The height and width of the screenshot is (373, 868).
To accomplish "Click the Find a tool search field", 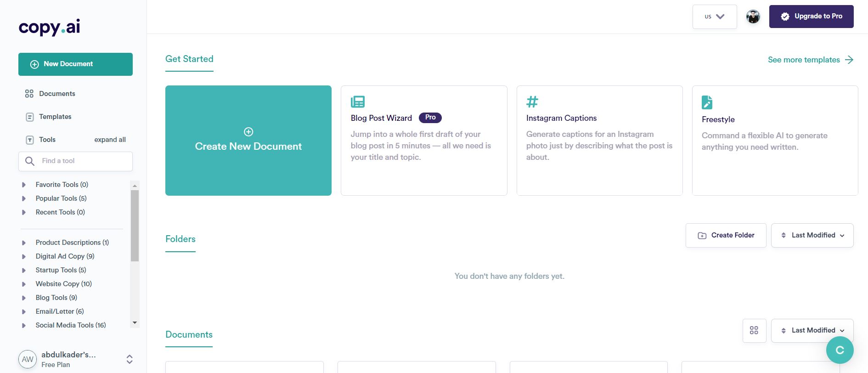I will pyautogui.click(x=75, y=161).
